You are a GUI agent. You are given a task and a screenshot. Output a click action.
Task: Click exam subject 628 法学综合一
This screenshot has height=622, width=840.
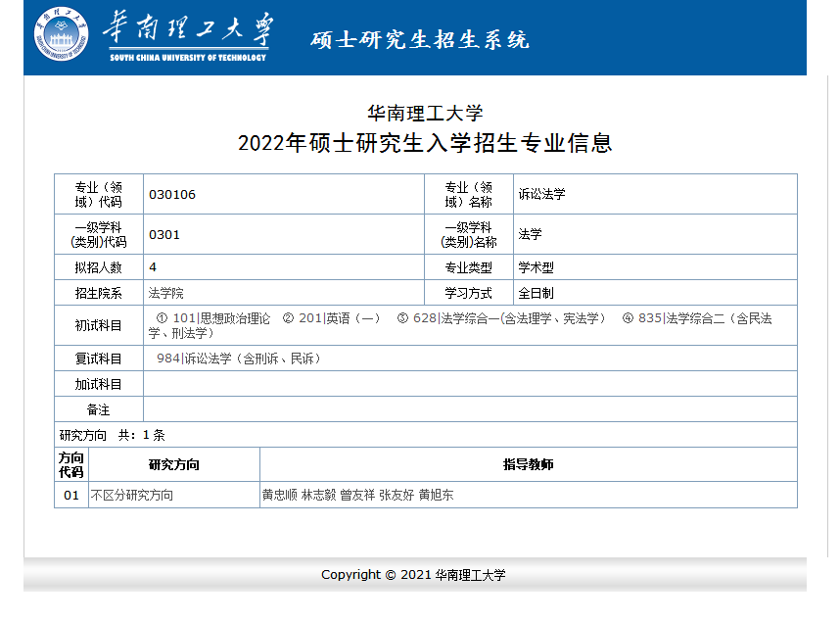(509, 318)
